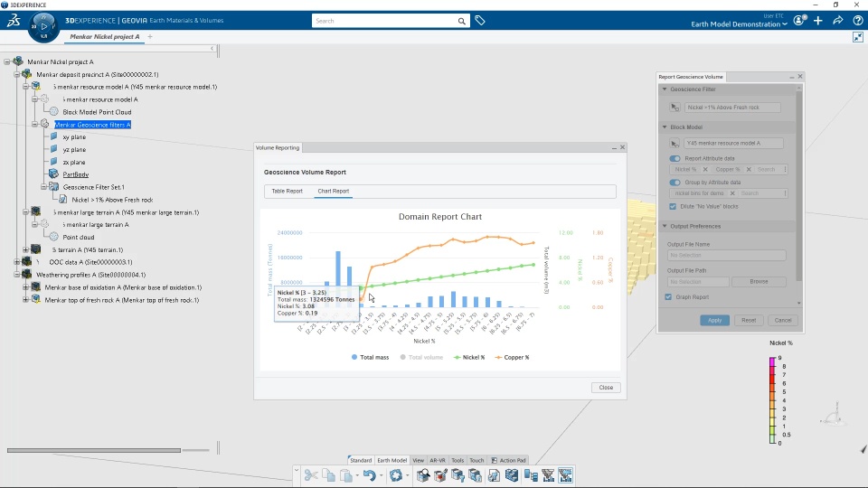The height and width of the screenshot is (488, 868).
Task: Collapse Menkar deposit precinct A node
Action: (16, 74)
